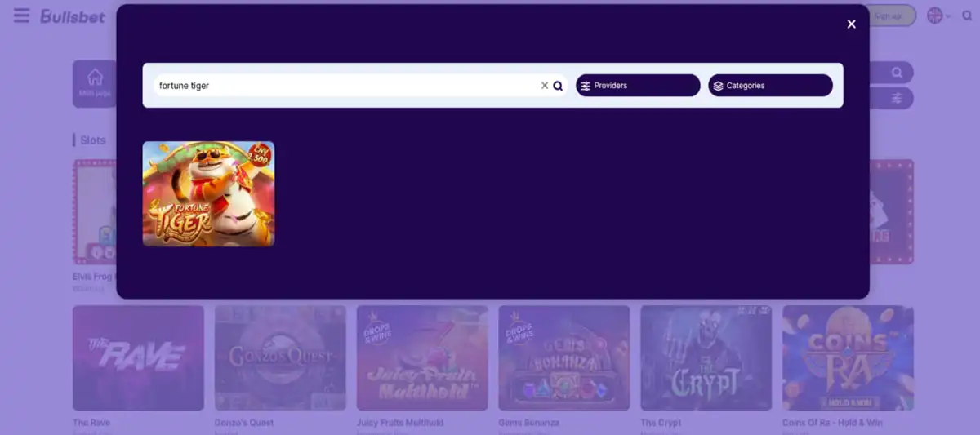980x435 pixels.
Task: Click the background page search button
Action: [x=897, y=73]
